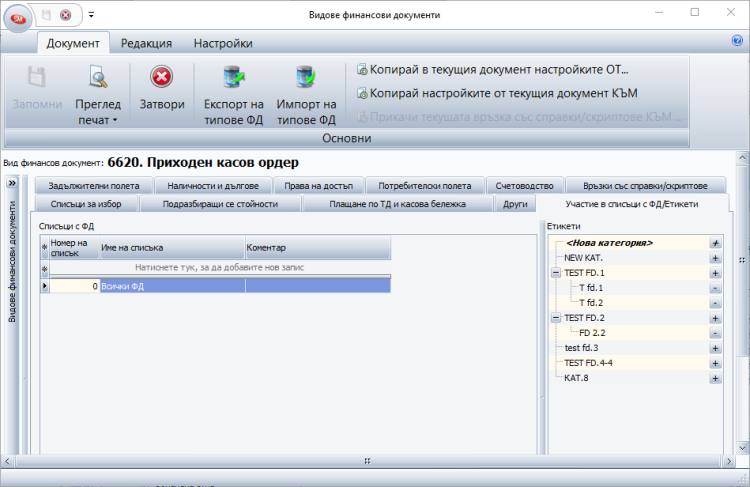Click the Коментар column header
Screen dimensions: 750x487
318,248
